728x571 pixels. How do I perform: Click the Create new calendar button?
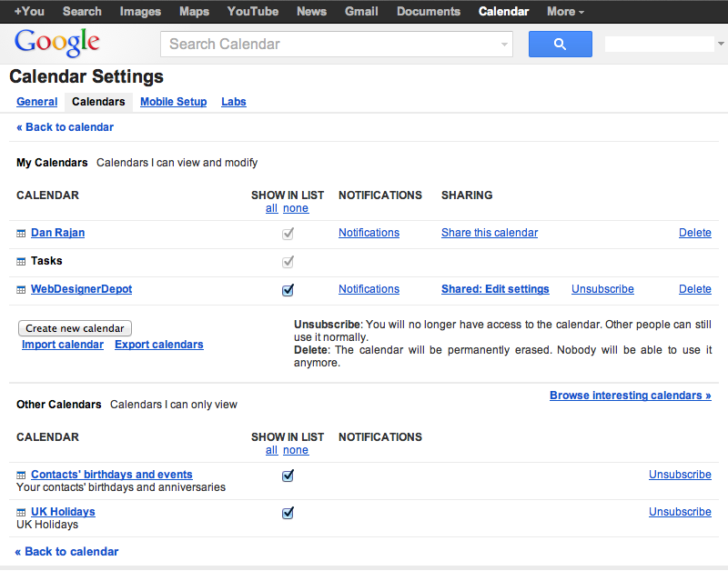point(75,328)
